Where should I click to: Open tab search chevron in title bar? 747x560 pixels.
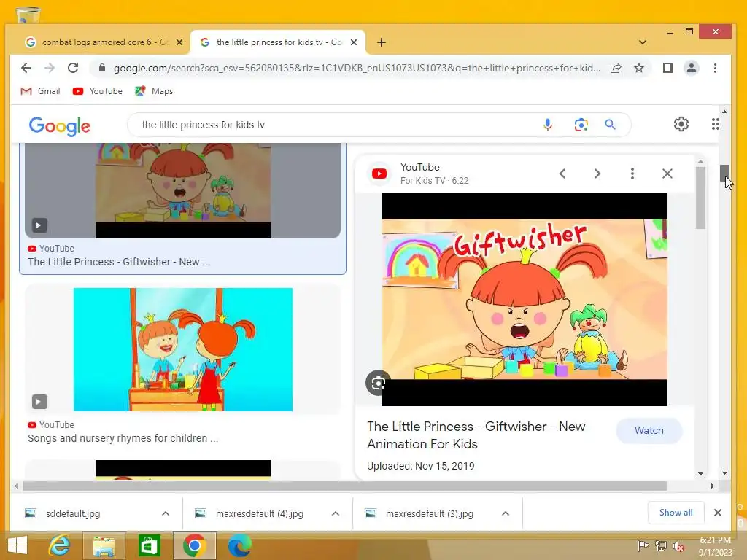643,42
